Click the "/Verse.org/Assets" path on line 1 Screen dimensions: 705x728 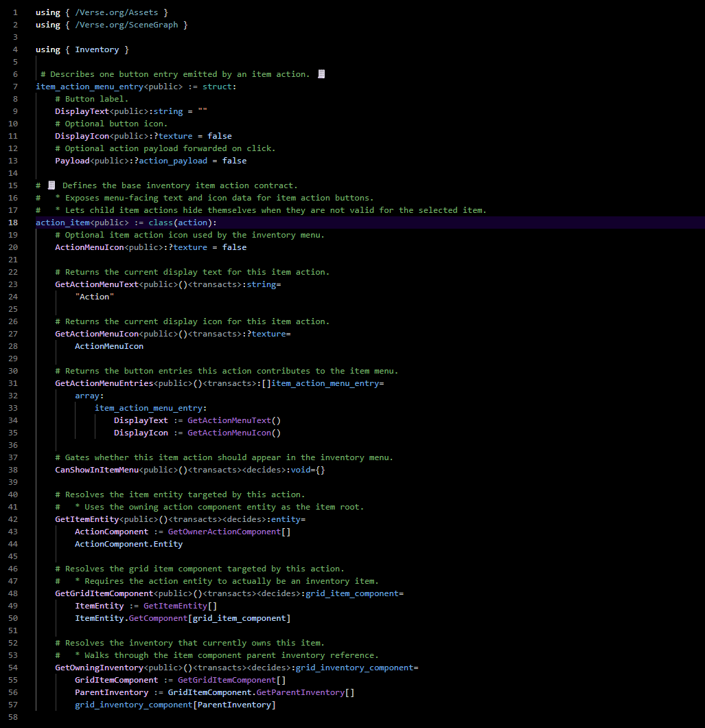click(x=117, y=12)
